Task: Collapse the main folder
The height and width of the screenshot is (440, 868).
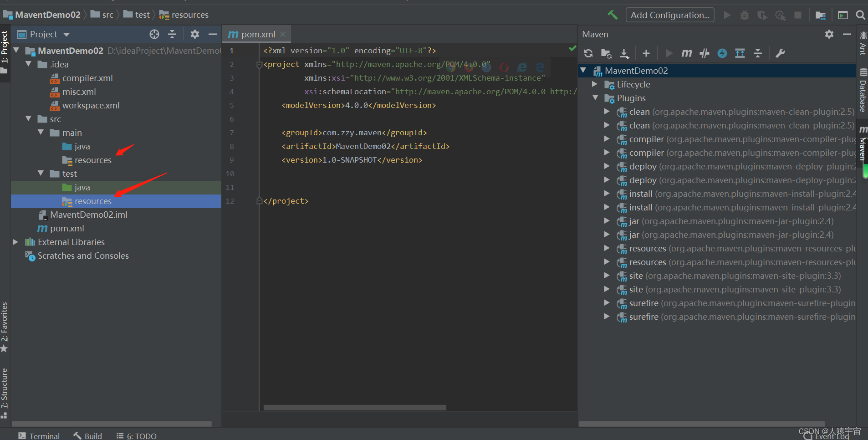Action: (x=41, y=132)
